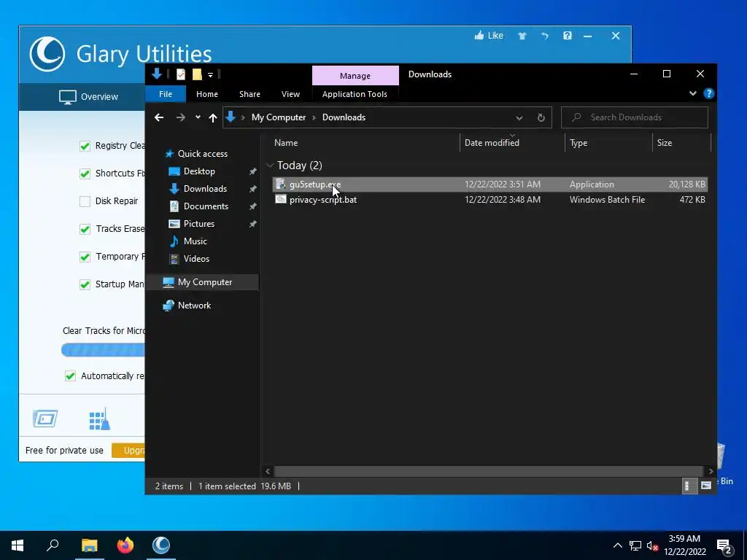Show hidden system tray icons
Viewport: 747px width, 560px height.
coord(617,545)
